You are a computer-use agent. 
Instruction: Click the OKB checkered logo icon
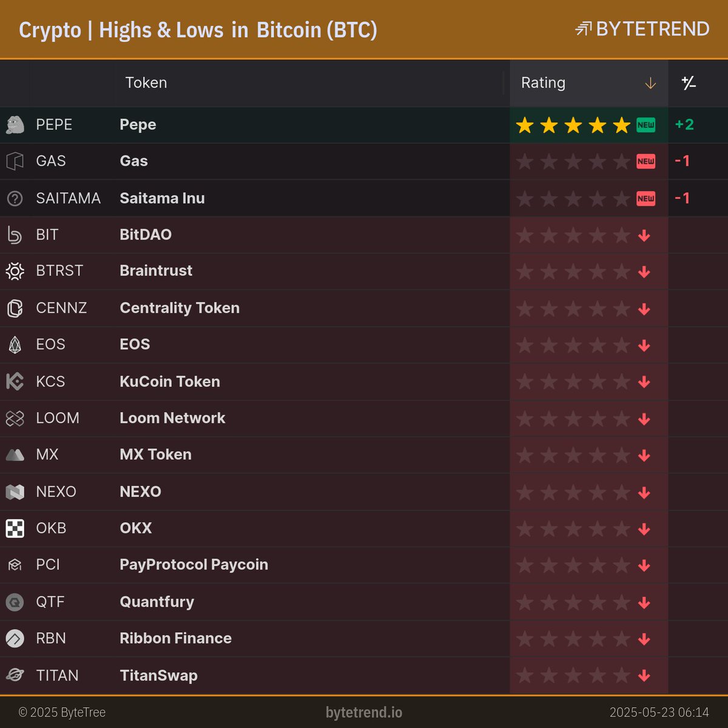click(x=15, y=528)
